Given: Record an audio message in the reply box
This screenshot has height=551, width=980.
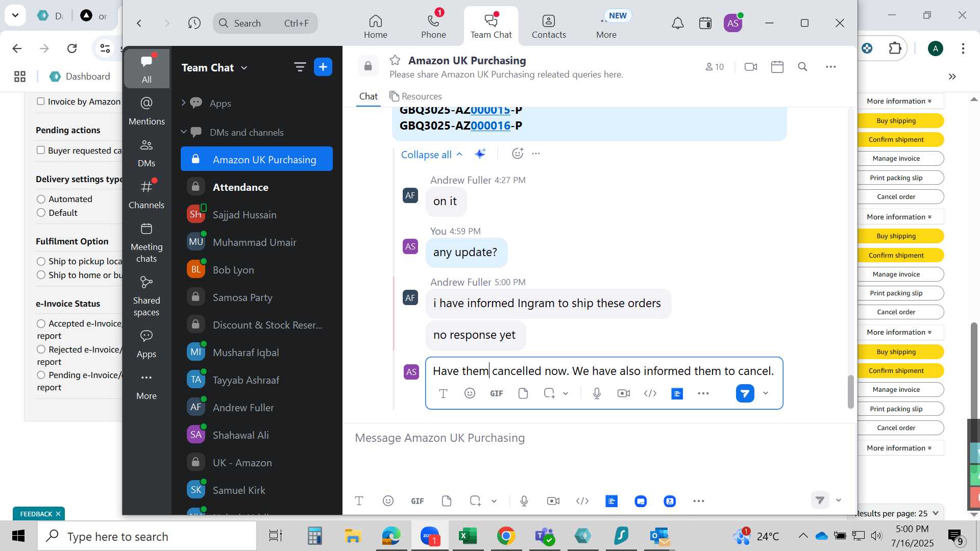Looking at the screenshot, I should click(x=597, y=393).
